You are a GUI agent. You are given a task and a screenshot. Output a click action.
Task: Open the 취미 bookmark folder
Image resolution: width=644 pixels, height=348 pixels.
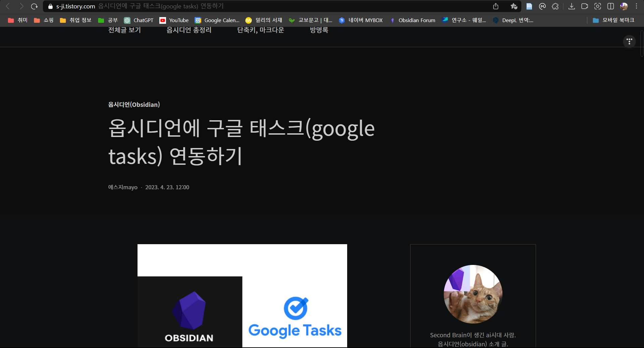click(x=17, y=20)
